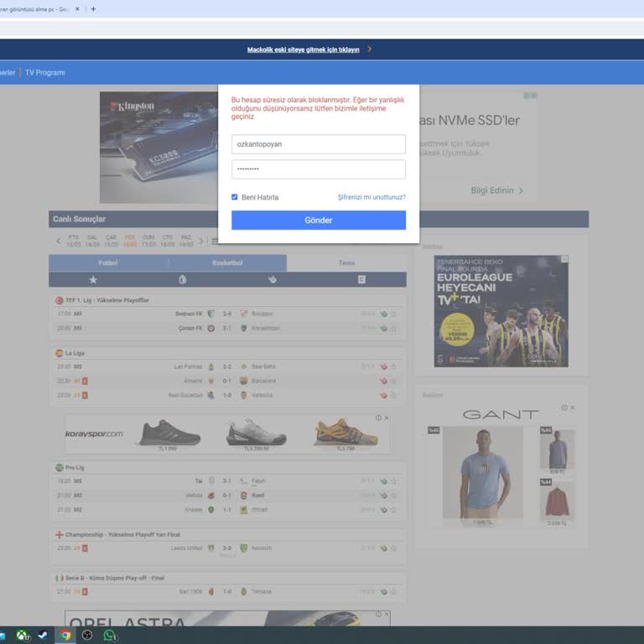
Task: Open the TV Programı menu item
Action: [x=45, y=73]
